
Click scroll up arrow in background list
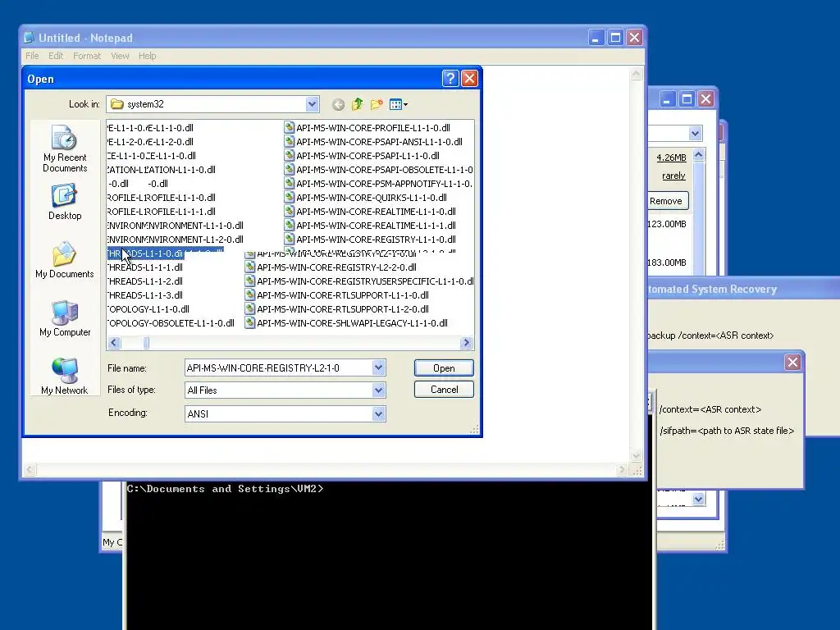point(699,155)
